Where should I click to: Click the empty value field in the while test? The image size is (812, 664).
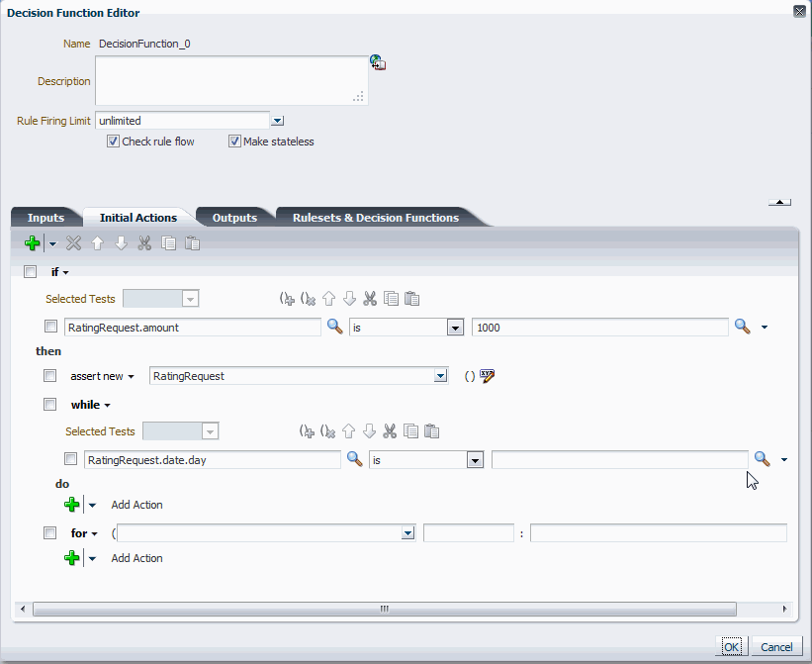point(620,460)
